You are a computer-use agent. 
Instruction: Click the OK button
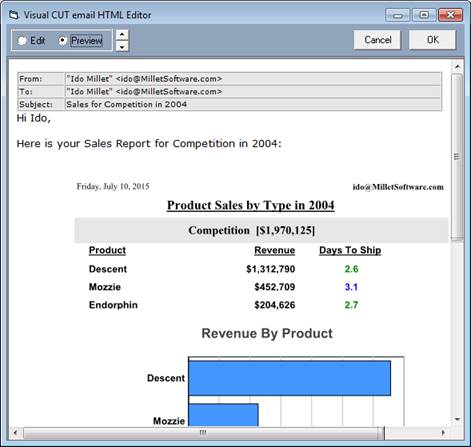(432, 40)
